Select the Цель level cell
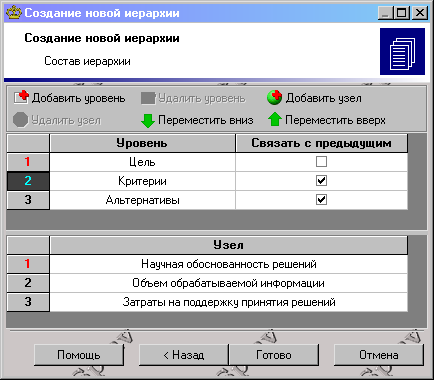 coord(142,162)
